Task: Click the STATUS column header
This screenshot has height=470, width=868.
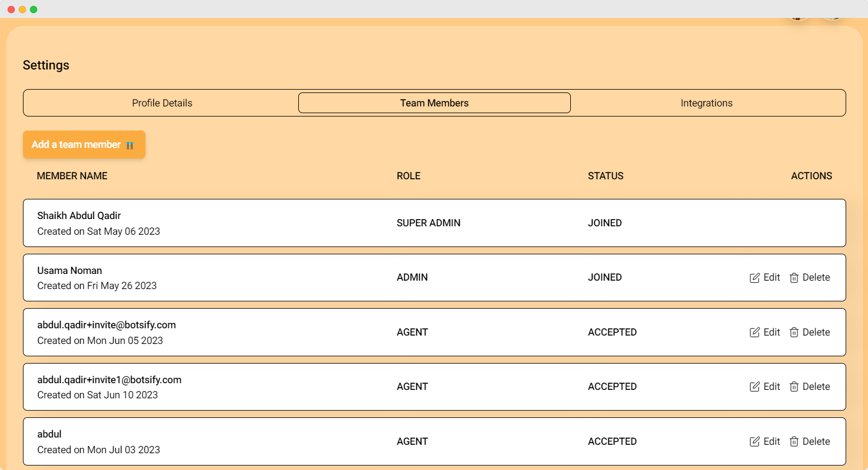Action: [x=606, y=176]
